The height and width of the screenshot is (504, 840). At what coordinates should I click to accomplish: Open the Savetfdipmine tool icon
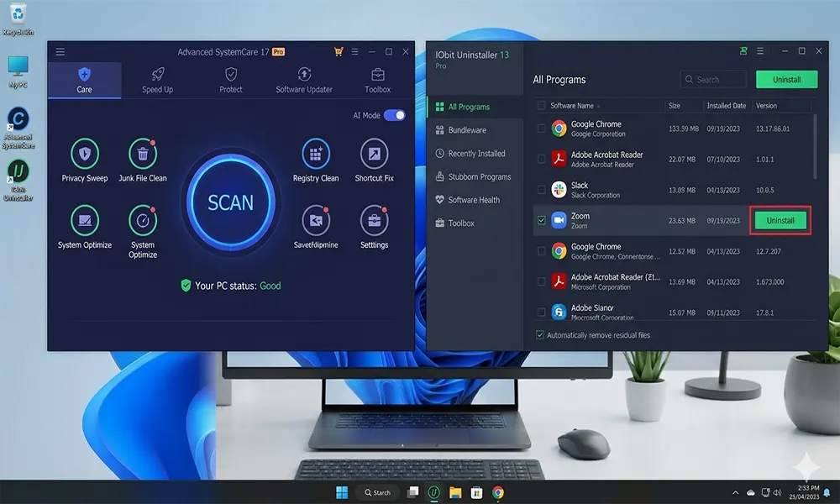coord(316,220)
